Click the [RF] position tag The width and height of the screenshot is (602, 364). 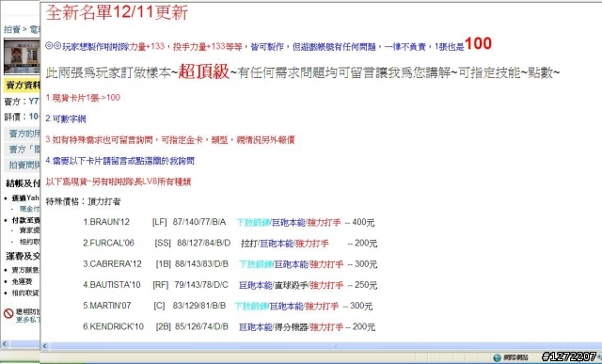161,285
